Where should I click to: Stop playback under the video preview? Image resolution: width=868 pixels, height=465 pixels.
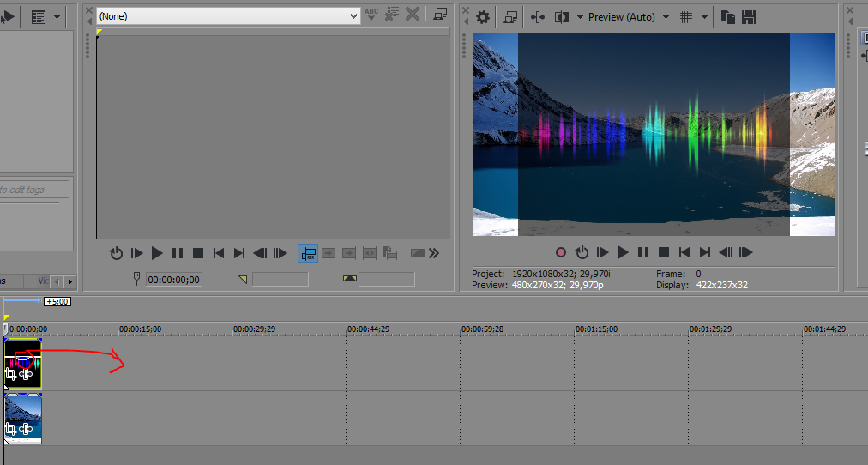[x=664, y=252]
